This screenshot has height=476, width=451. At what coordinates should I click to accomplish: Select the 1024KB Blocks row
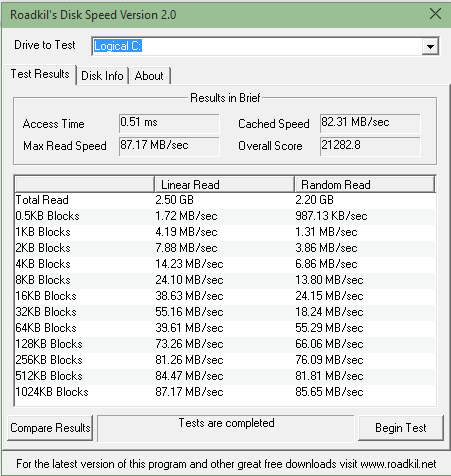(225, 392)
